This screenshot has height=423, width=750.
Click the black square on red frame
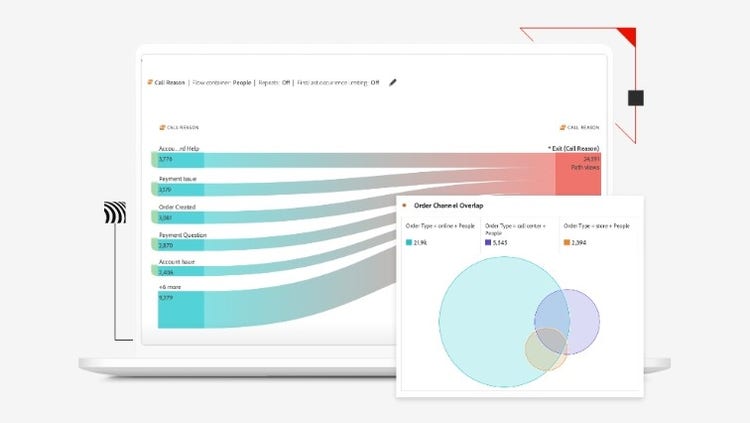point(635,98)
